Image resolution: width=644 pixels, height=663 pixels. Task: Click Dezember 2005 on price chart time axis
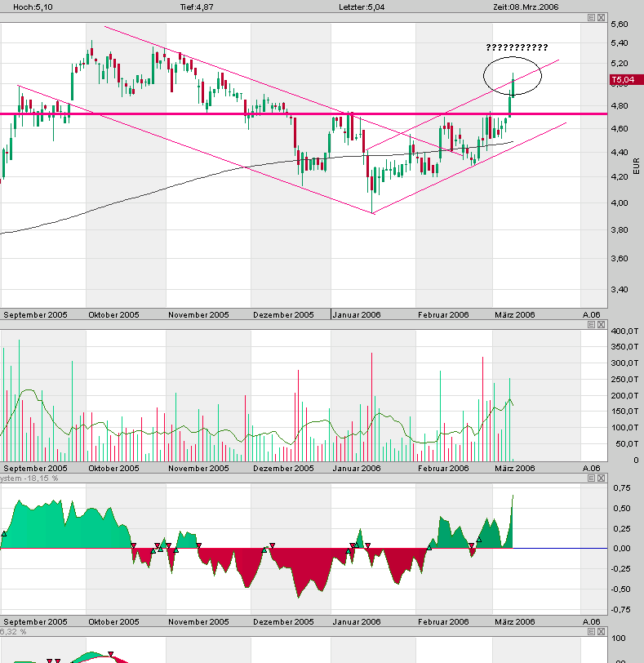283,314
